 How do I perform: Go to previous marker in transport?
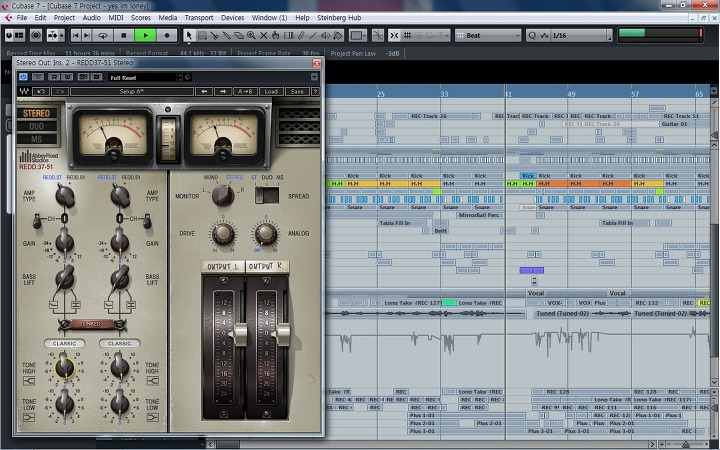point(76,35)
